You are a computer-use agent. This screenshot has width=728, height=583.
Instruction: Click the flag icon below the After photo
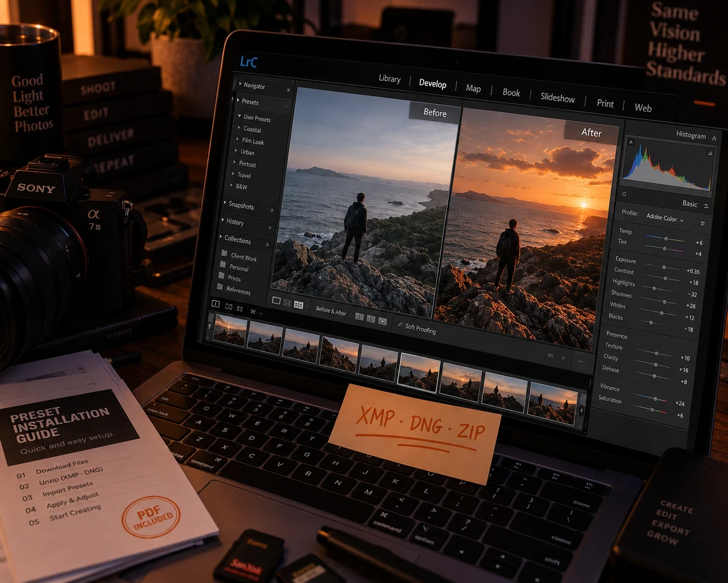tap(551, 356)
